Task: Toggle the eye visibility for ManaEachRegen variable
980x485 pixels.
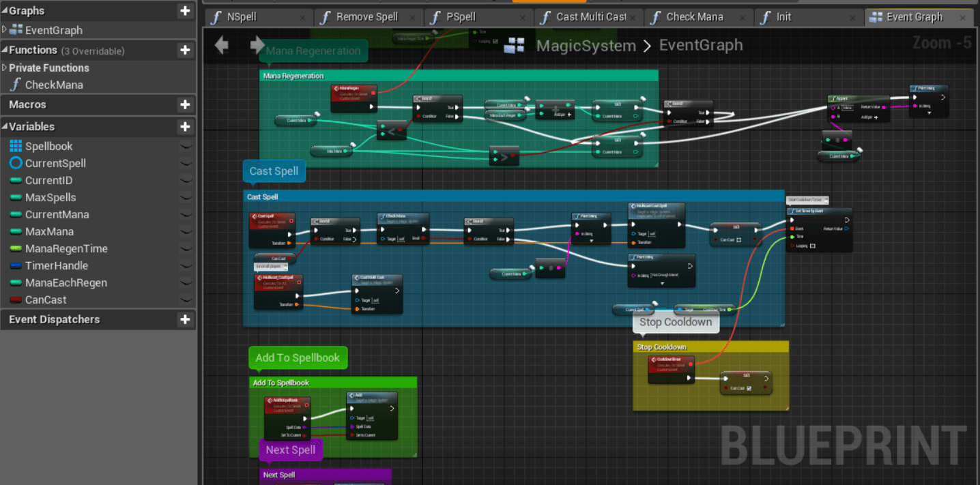Action: pos(186,282)
